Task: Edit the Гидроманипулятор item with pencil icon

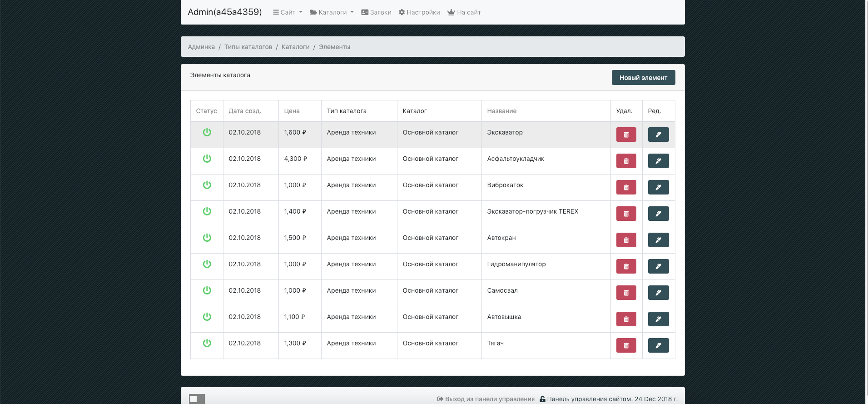Action: click(658, 266)
